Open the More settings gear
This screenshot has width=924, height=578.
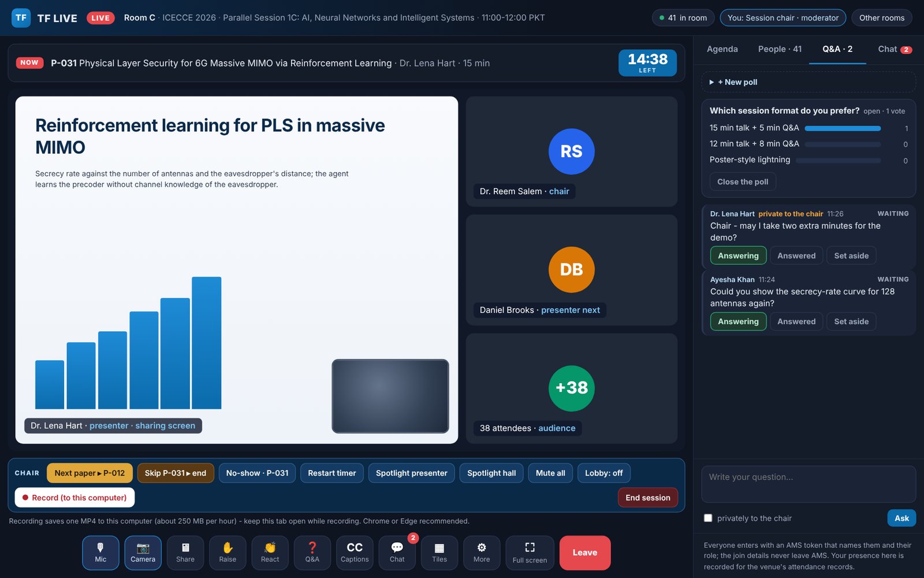482,553
